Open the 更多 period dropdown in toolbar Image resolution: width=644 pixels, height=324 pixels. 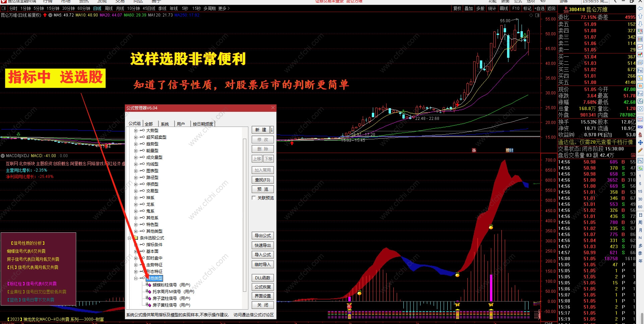click(224, 8)
